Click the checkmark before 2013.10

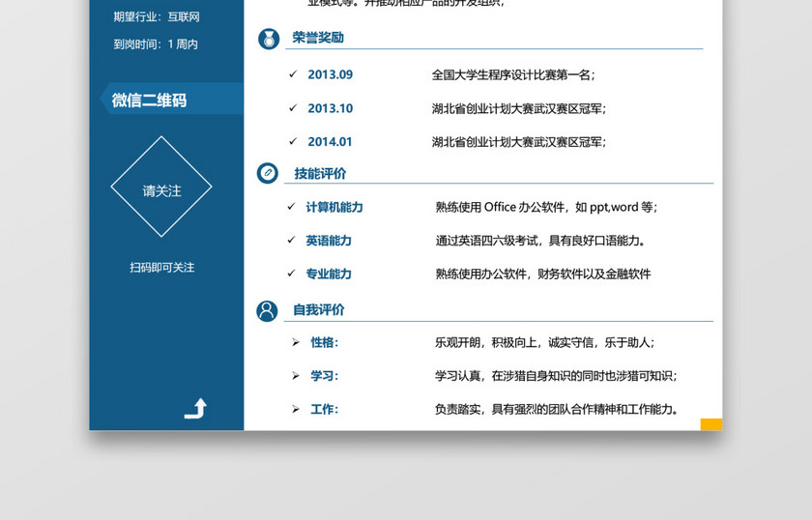pos(293,107)
